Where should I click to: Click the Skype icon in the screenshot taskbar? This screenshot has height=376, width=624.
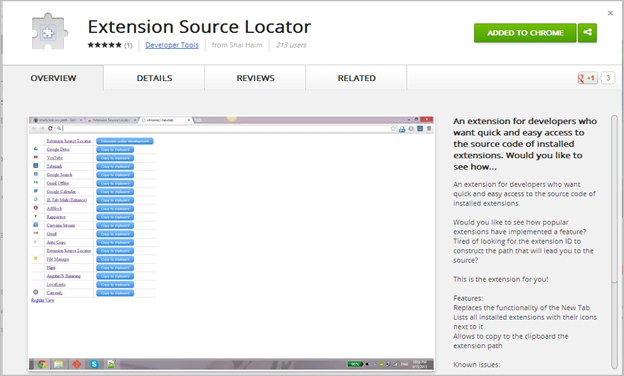coord(94,364)
